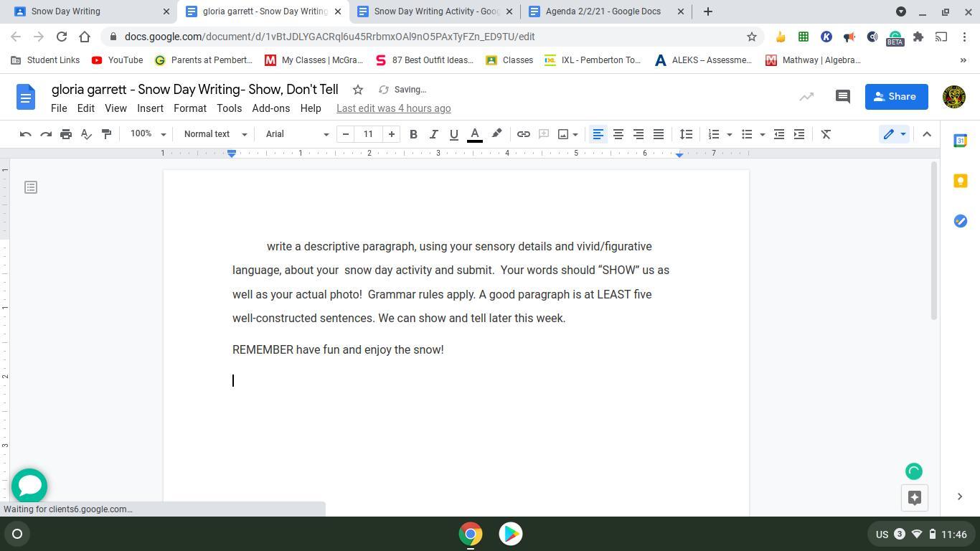The image size is (980, 551).
Task: Switch to Agenda 2/2/21 tab
Action: pyautogui.click(x=603, y=11)
